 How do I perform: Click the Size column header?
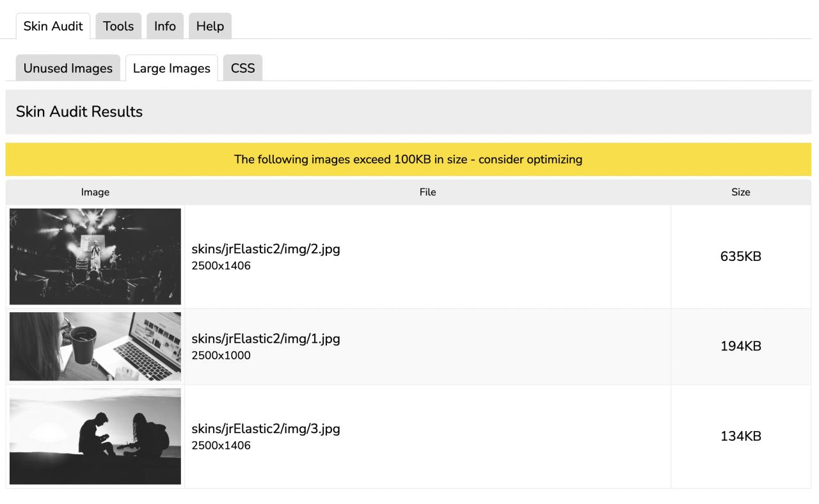pos(740,192)
